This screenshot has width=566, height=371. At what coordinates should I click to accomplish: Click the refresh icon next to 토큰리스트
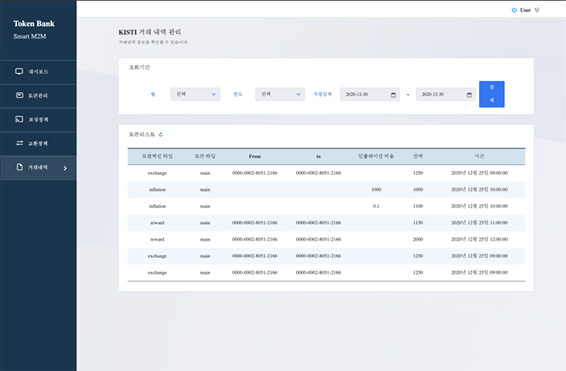click(x=161, y=135)
